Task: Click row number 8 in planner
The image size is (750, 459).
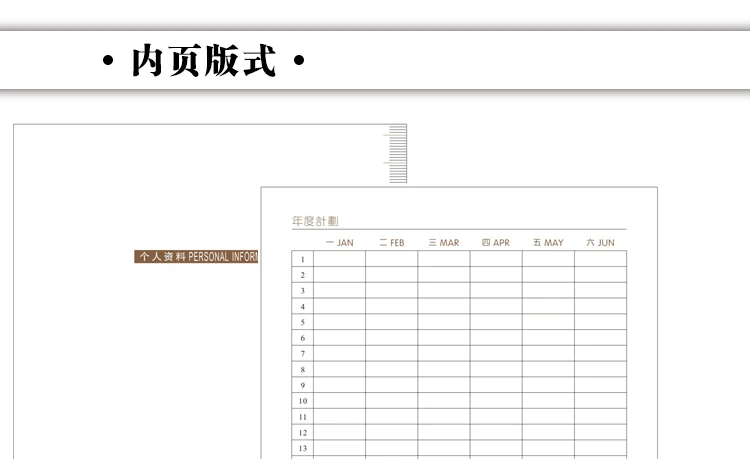Action: click(x=302, y=370)
